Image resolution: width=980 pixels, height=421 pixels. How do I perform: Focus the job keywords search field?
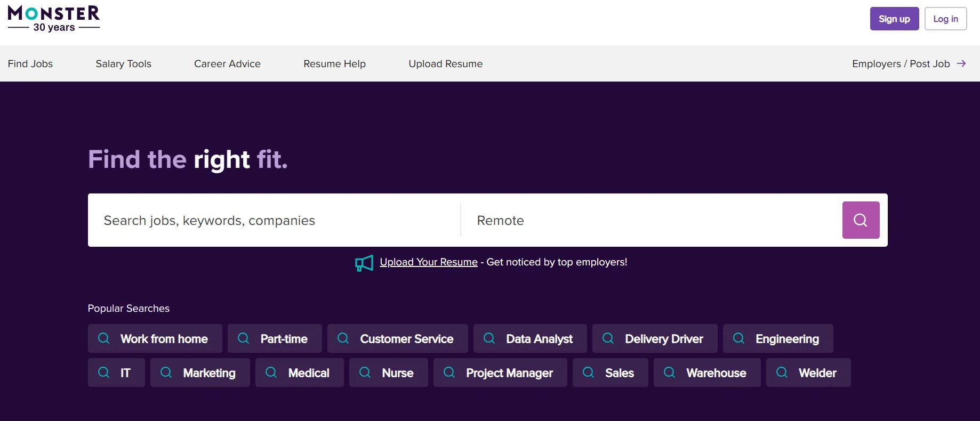274,221
